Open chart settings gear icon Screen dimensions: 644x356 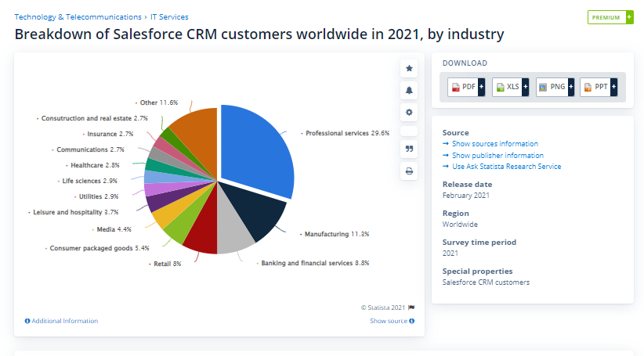[x=409, y=113]
